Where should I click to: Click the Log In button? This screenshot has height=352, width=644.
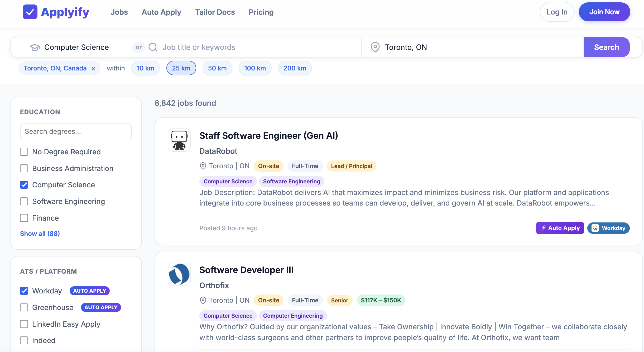point(557,12)
